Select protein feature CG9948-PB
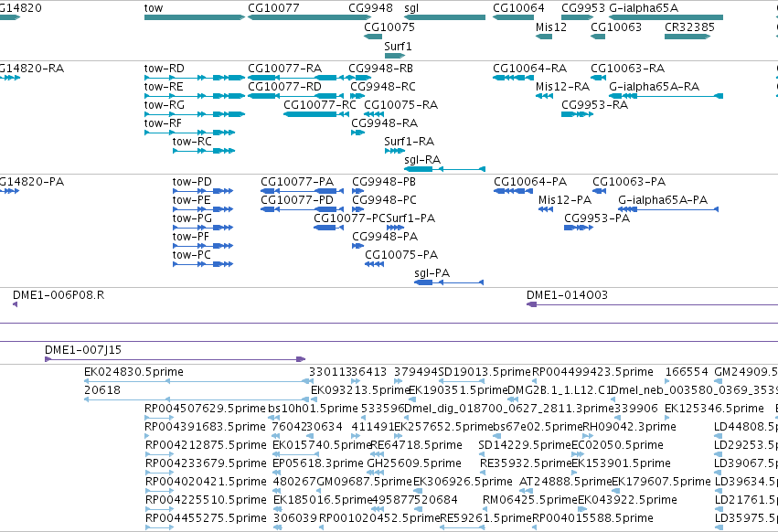The height and width of the screenshot is (532, 778). [359, 191]
